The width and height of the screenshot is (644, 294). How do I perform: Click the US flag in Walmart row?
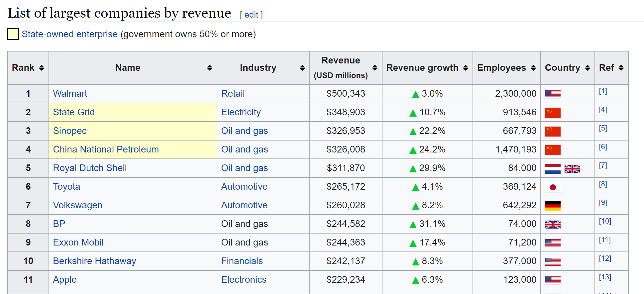pyautogui.click(x=553, y=94)
